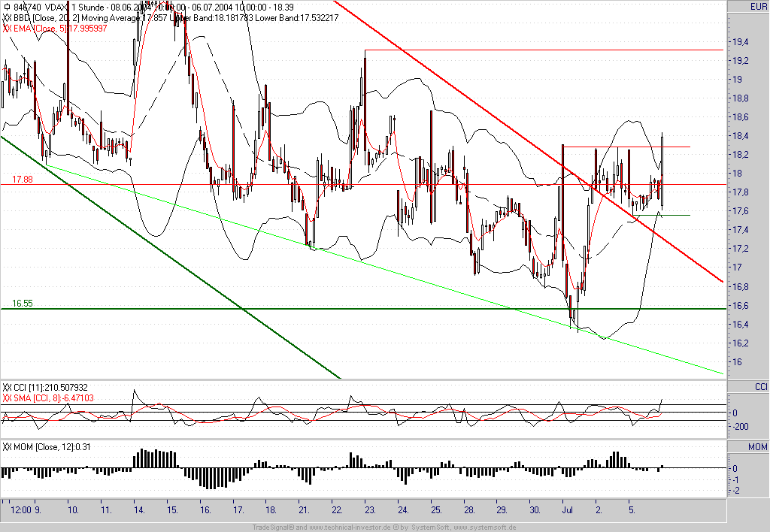This screenshot has width=770, height=532.
Task: Click the 14. date marker on the time axis
Action: pos(139,510)
